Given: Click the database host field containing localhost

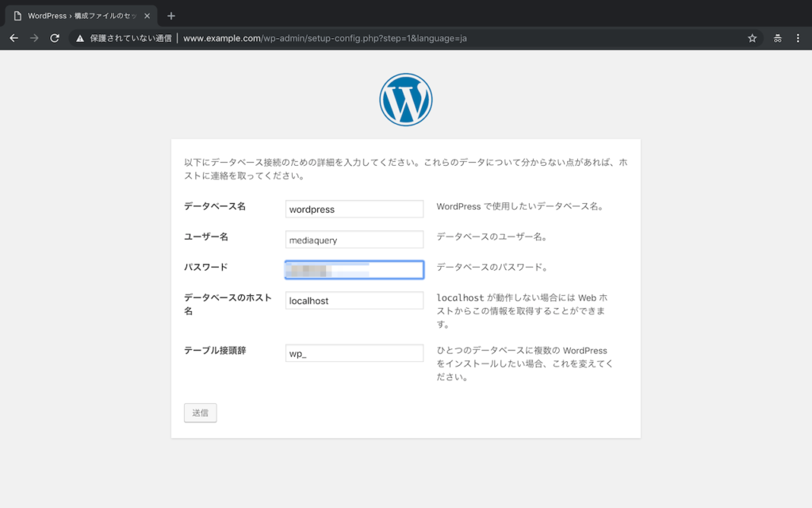Looking at the screenshot, I should (354, 300).
